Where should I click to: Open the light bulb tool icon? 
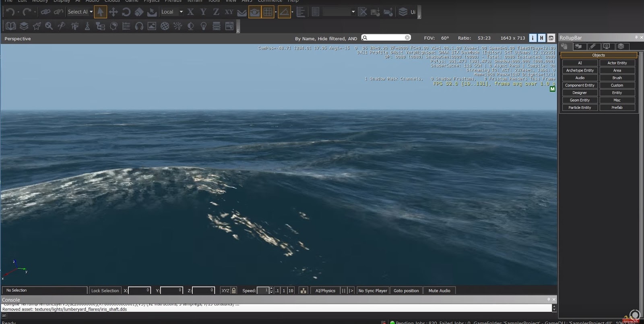click(x=204, y=27)
